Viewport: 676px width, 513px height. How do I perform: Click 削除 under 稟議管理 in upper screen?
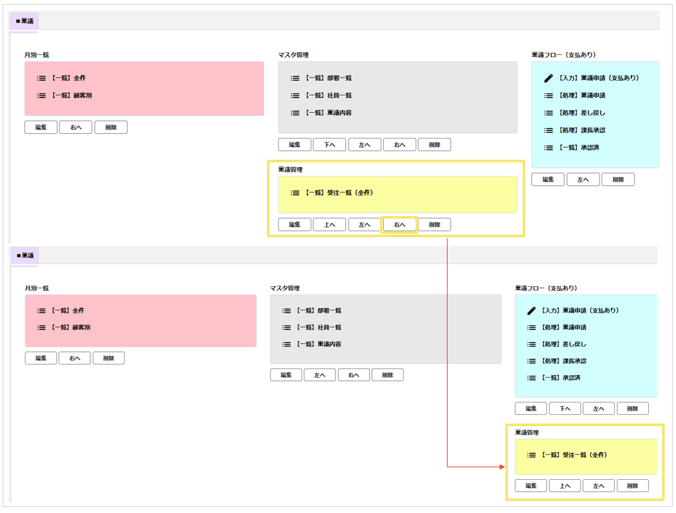click(435, 225)
